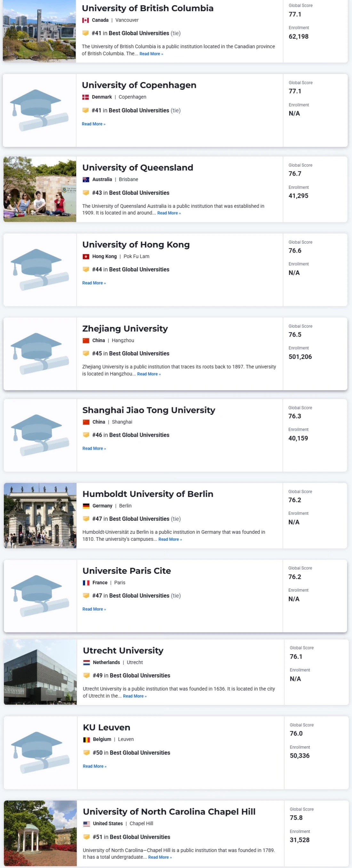Click the Australia flag next to Brisbane

(x=86, y=179)
